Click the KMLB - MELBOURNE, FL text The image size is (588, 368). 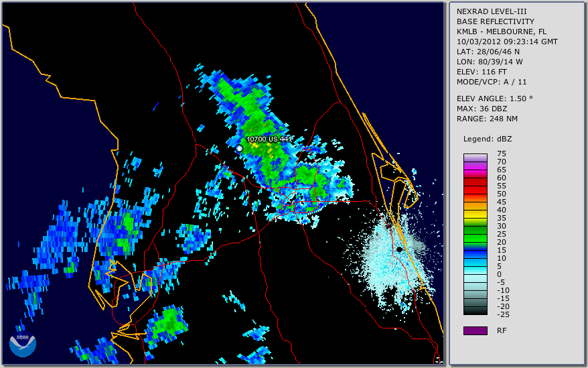502,32
